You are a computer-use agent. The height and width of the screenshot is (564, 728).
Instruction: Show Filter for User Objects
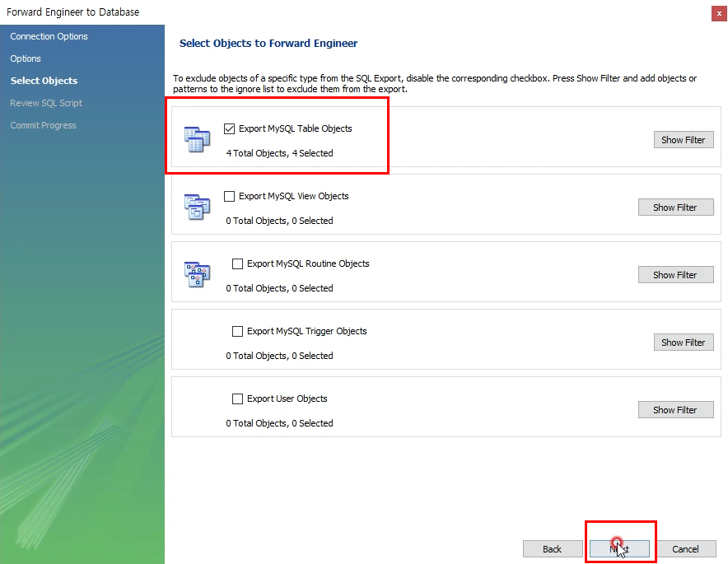tap(675, 410)
